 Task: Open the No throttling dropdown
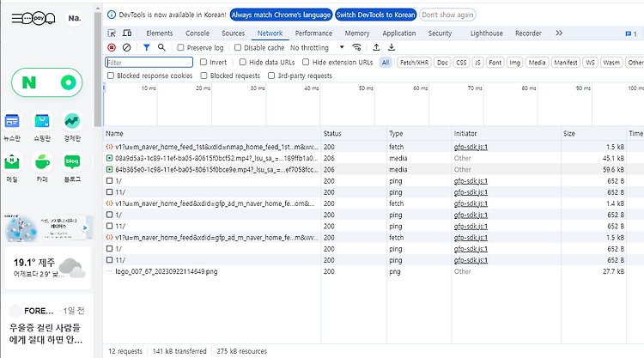(x=317, y=47)
